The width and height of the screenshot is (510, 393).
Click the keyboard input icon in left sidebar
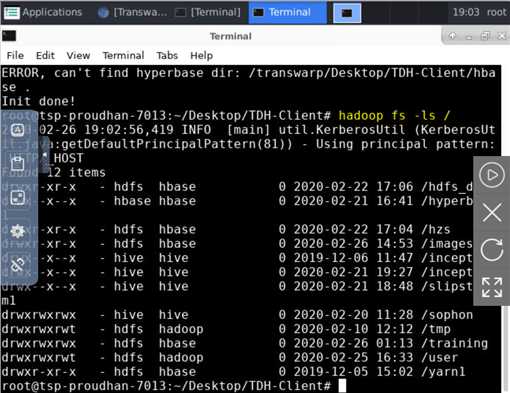click(18, 129)
